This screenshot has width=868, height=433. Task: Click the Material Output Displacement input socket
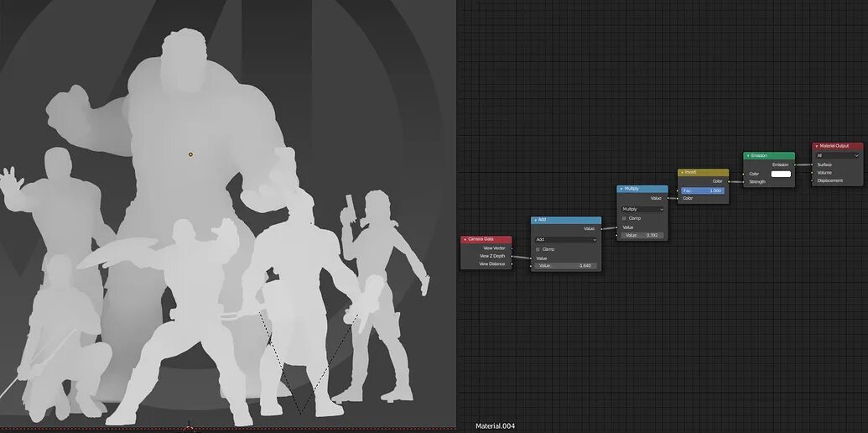(812, 180)
